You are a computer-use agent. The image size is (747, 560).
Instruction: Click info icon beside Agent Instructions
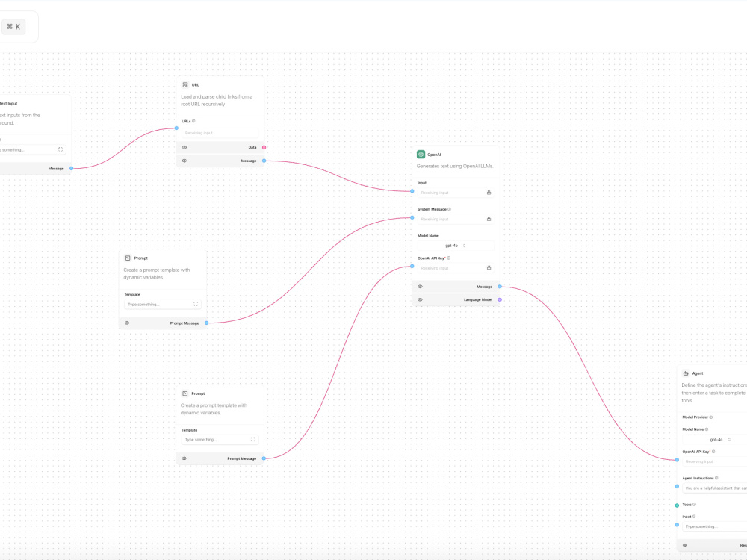716,478
